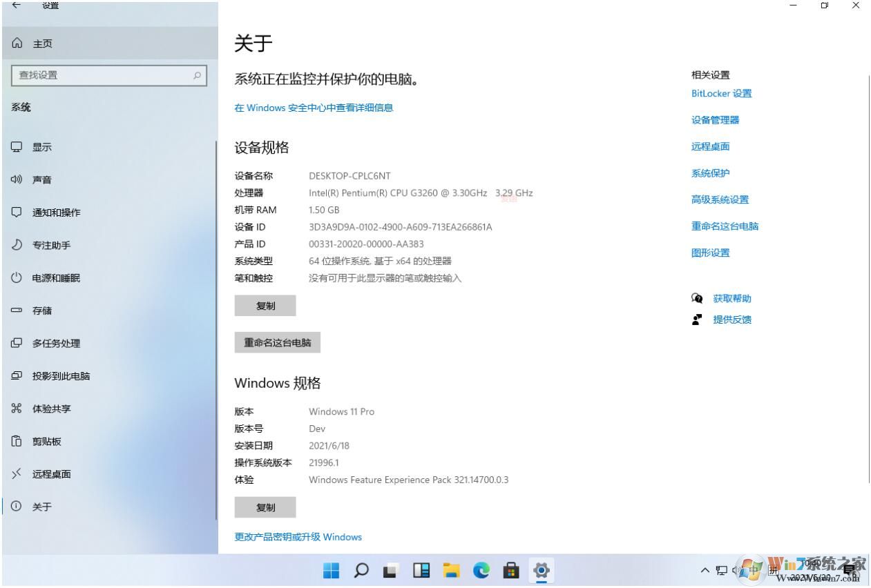This screenshot has width=871, height=588.
Task: Open File Explorer from the taskbar
Action: click(x=451, y=571)
